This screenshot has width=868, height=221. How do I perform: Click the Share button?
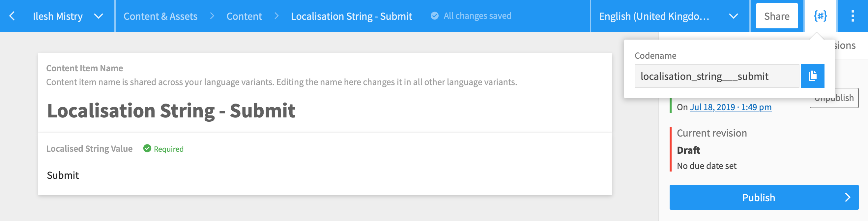click(777, 16)
